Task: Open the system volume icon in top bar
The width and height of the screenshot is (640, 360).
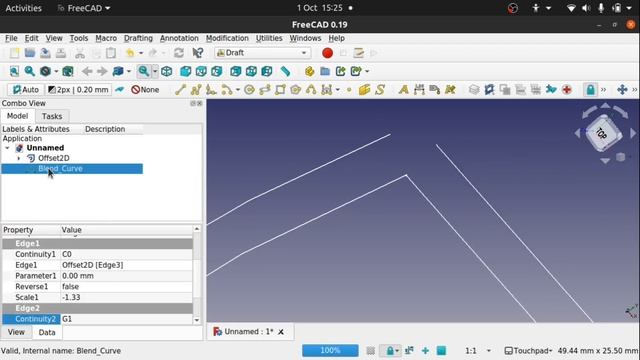Action: [586, 8]
